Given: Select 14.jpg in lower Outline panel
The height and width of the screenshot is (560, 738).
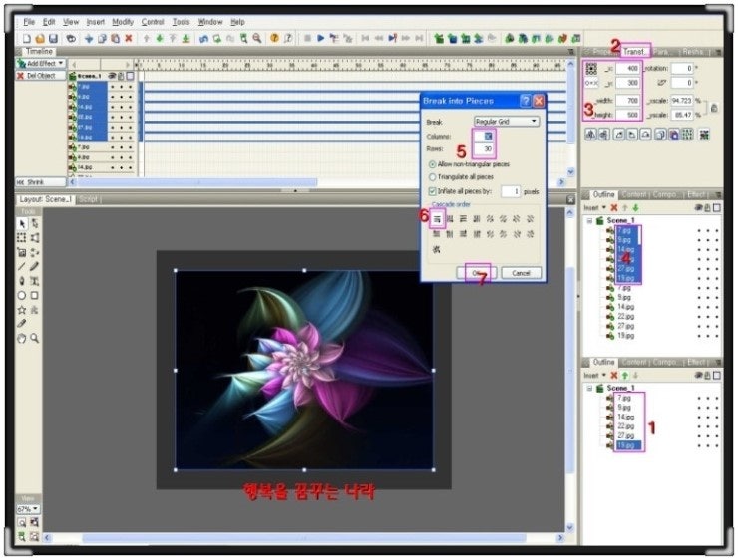Looking at the screenshot, I should (x=626, y=417).
